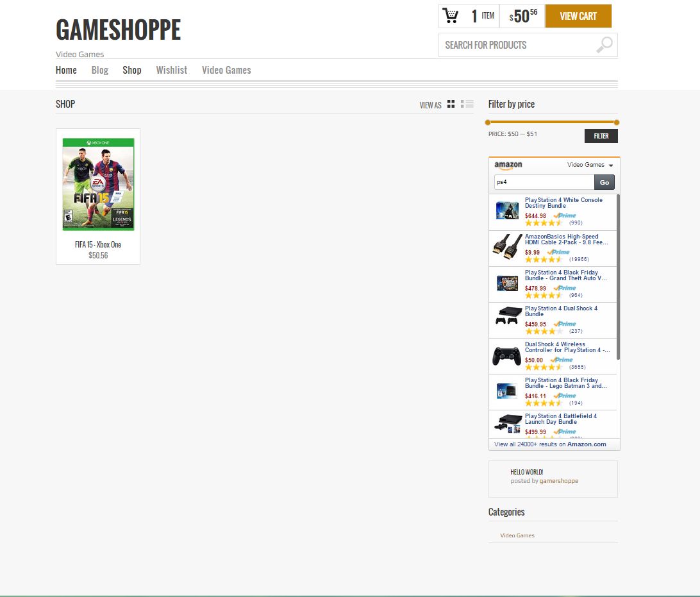700x597 pixels.
Task: Click the Grand Theft Auto bundle thumbnail
Action: click(508, 283)
